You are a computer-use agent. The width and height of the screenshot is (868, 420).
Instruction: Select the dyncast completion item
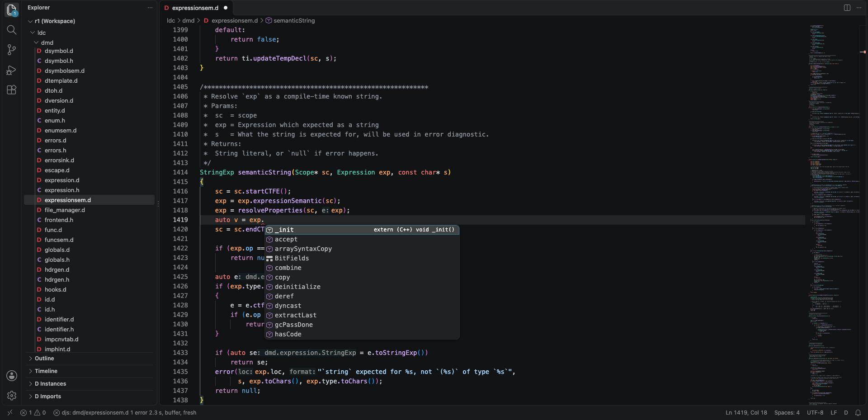(x=362, y=306)
